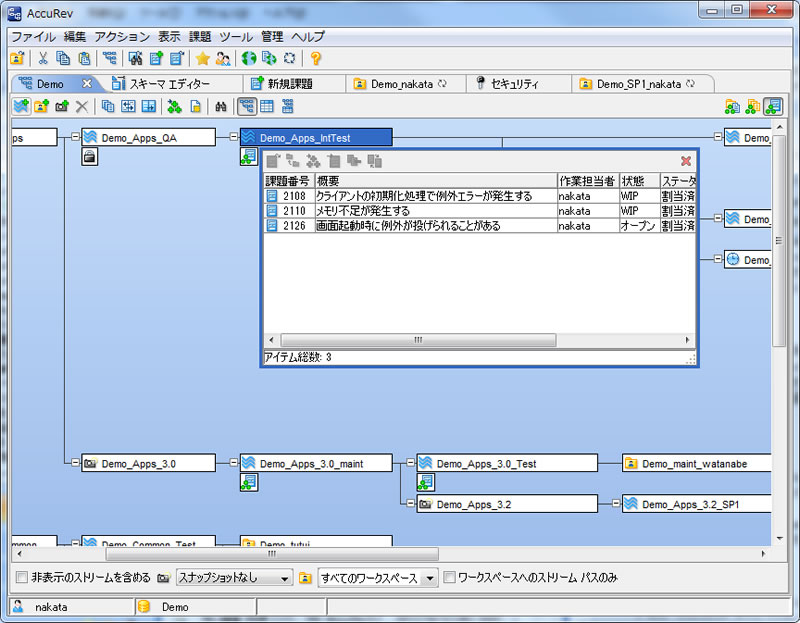Open the ツール menu
The height and width of the screenshot is (623, 800).
(x=236, y=37)
